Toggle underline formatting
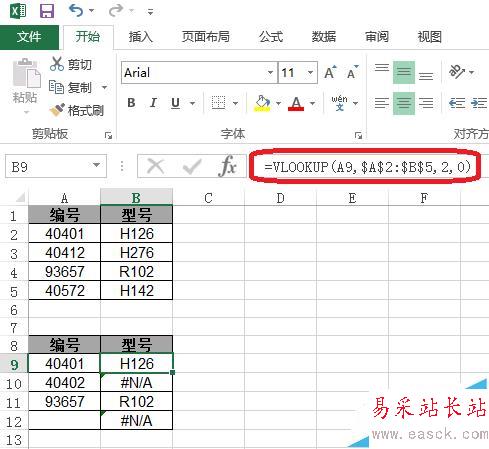 [x=175, y=103]
